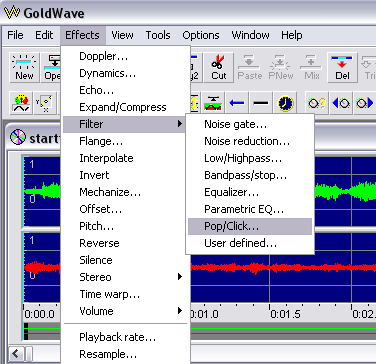Screen dimensions: 376x364
Task: Choose Pitch... effect
Action: pyautogui.click(x=124, y=226)
